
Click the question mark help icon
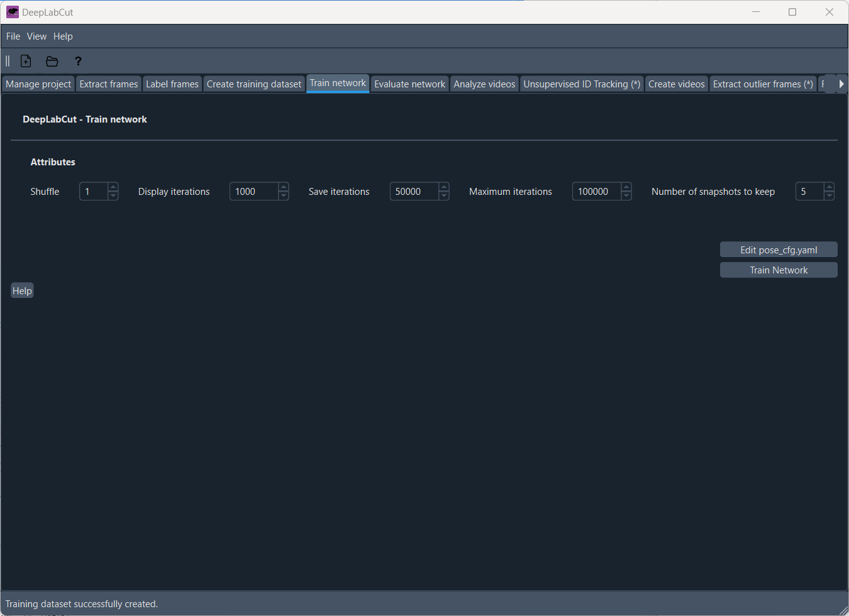click(78, 61)
